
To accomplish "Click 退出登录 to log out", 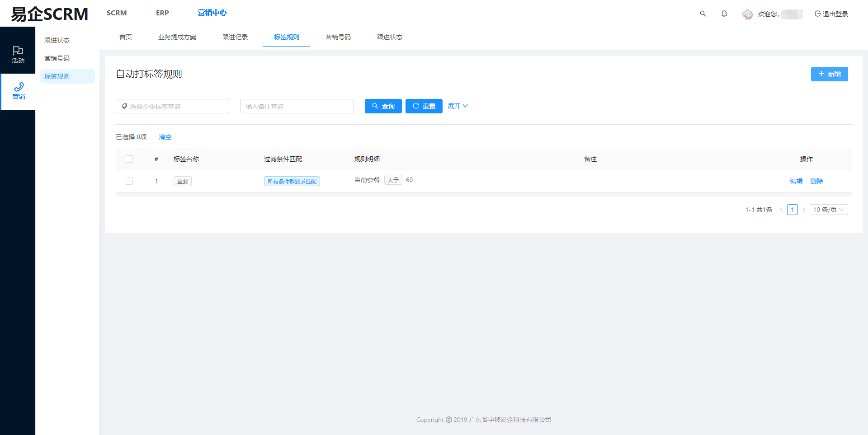I will (x=831, y=14).
